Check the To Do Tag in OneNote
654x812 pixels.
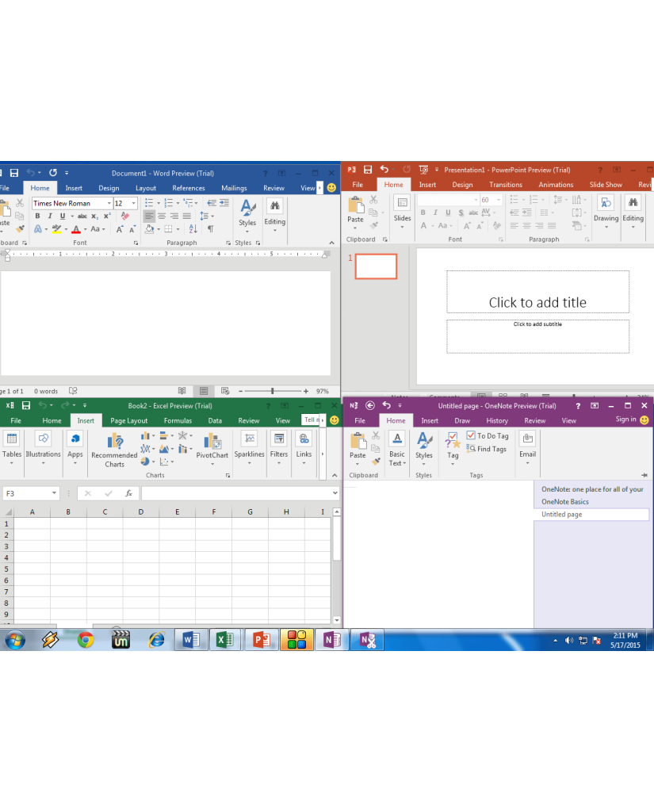488,435
